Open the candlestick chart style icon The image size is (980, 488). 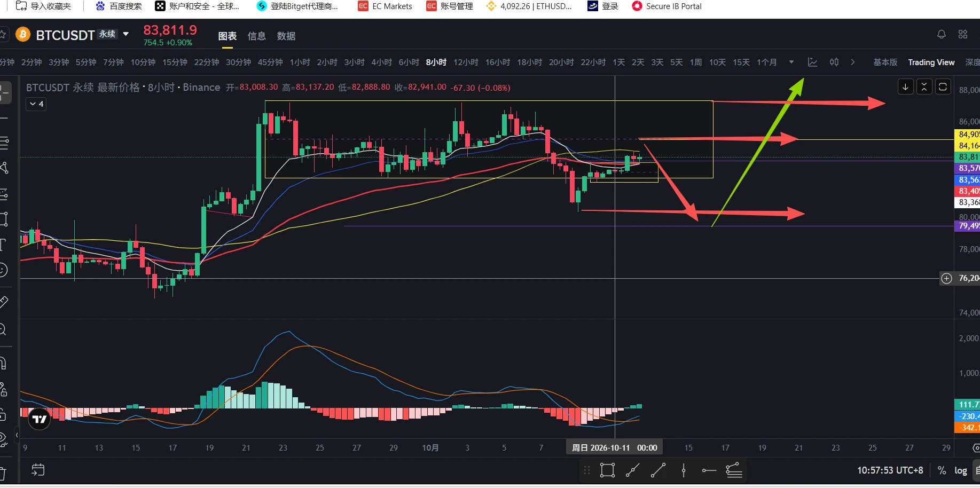click(834, 62)
